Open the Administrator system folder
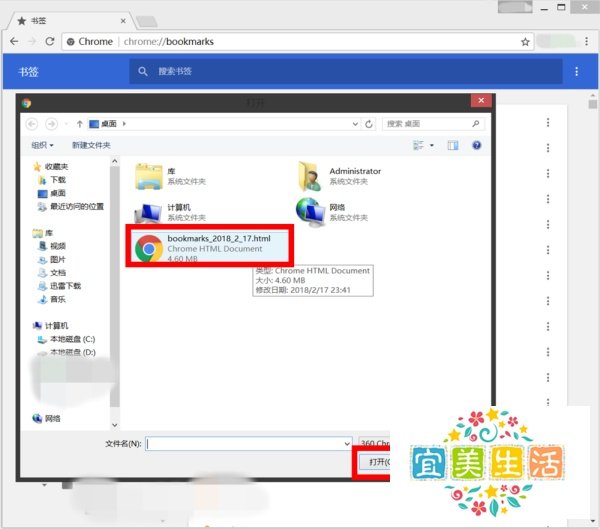This screenshot has width=600, height=529. 340,176
